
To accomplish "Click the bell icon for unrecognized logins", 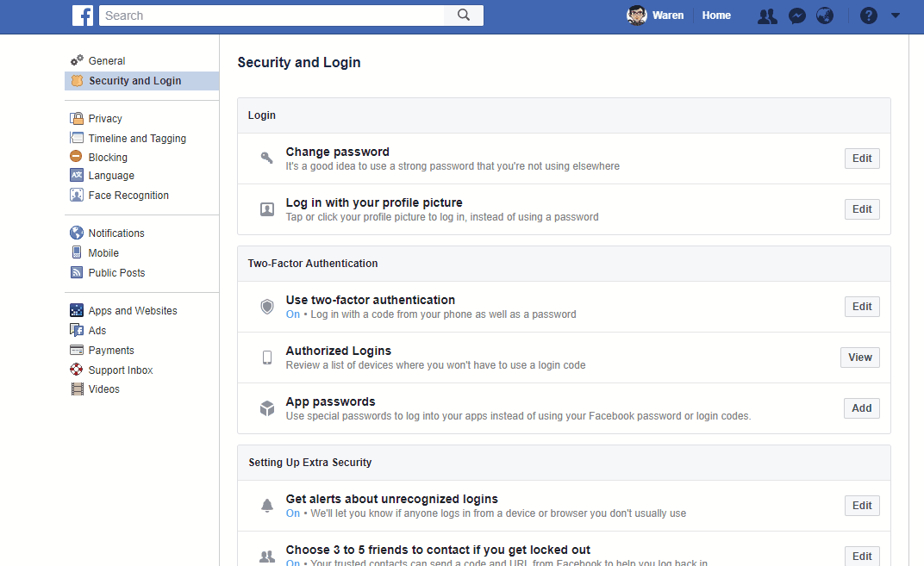I will (266, 506).
